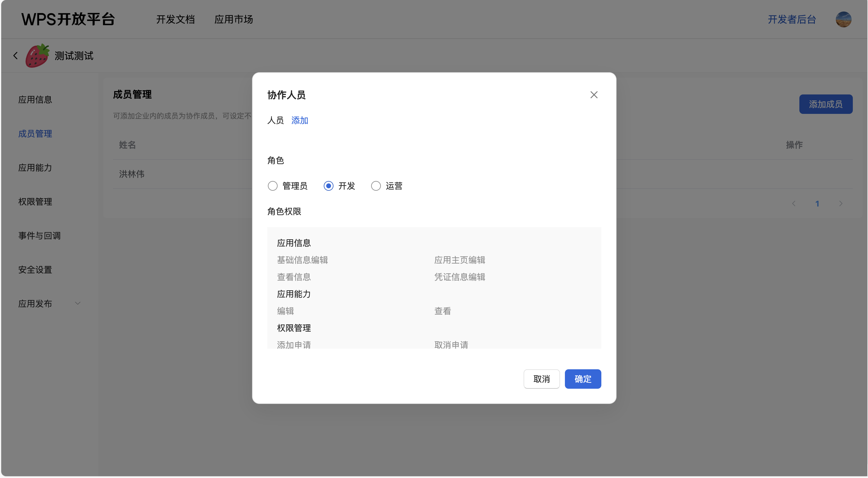Viewport: 868px width, 478px height.
Task: Expand the 应用发布 sidebar chevron
Action: (x=78, y=303)
